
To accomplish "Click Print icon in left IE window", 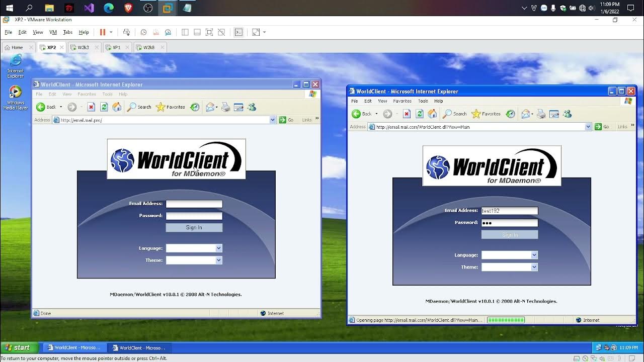I will [226, 107].
